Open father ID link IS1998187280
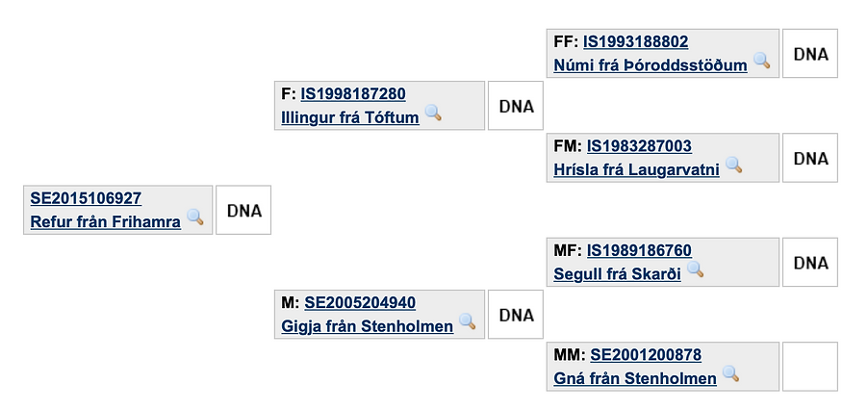Viewport: 868px width, 410px height. (x=353, y=94)
